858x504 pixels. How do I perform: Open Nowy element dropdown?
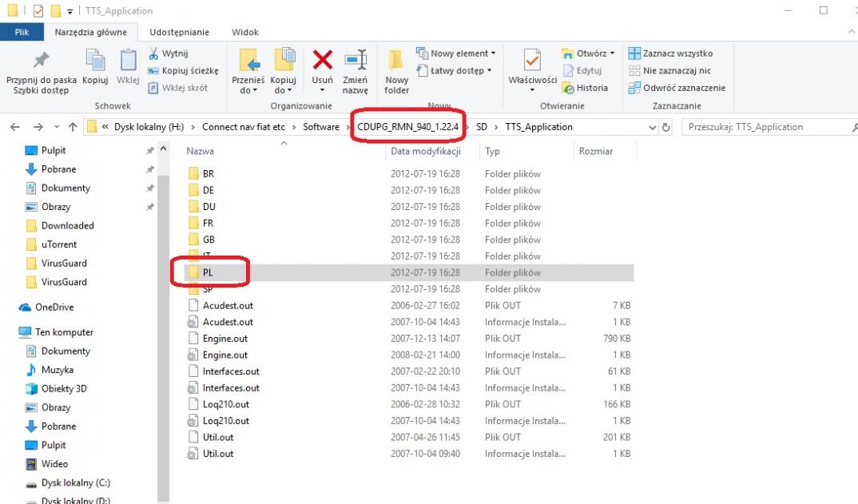456,53
